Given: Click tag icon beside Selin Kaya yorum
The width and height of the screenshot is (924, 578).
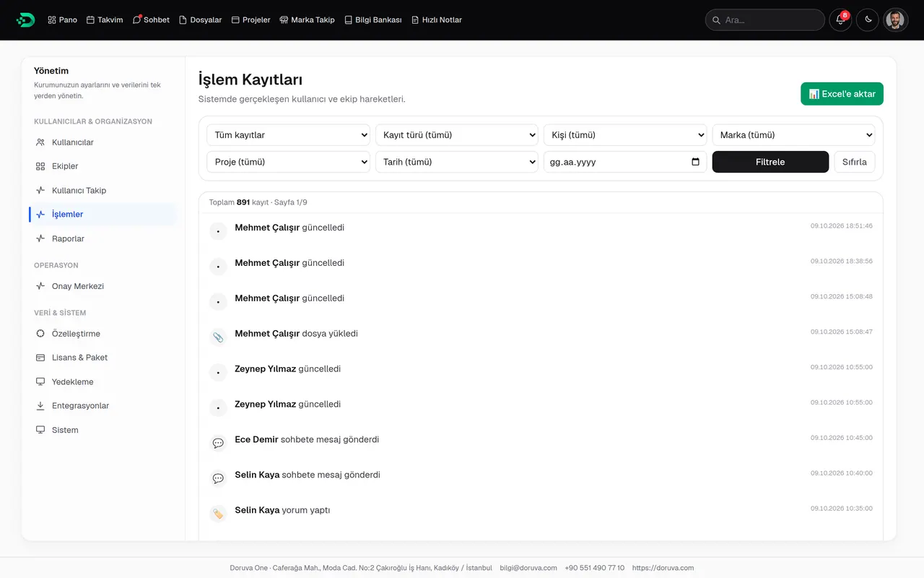Looking at the screenshot, I should 218,514.
